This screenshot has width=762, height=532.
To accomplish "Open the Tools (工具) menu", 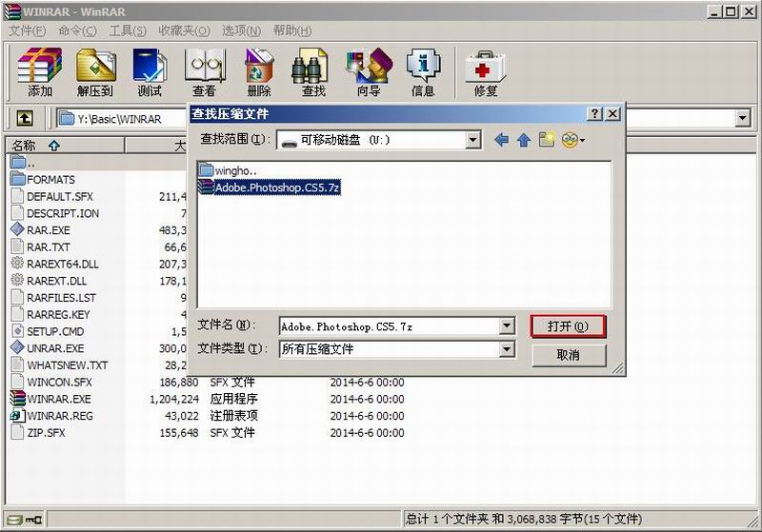I will 128,31.
